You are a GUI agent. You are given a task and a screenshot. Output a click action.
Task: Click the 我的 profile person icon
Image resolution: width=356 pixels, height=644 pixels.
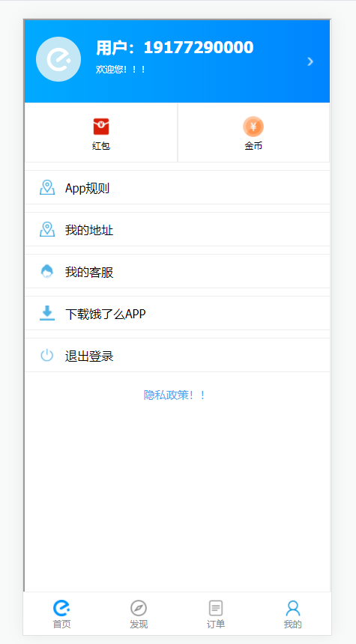[x=293, y=608]
